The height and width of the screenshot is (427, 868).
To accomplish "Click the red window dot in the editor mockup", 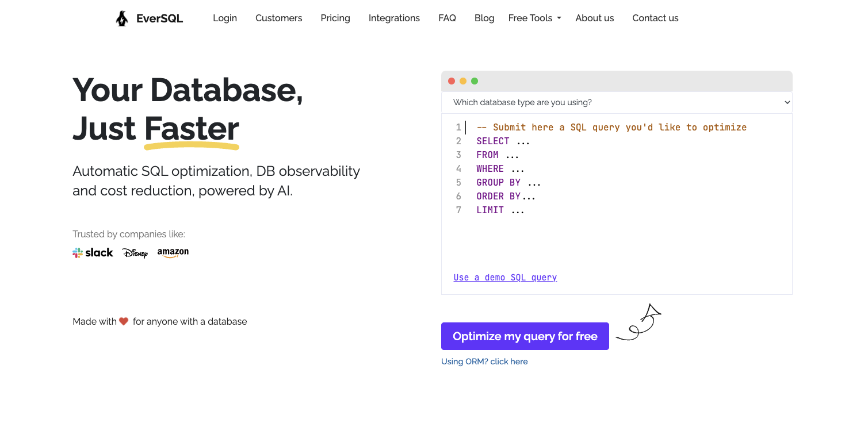I will 451,81.
